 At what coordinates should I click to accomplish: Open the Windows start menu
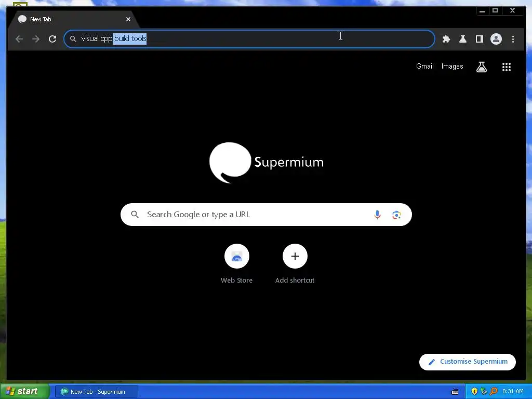click(x=24, y=392)
